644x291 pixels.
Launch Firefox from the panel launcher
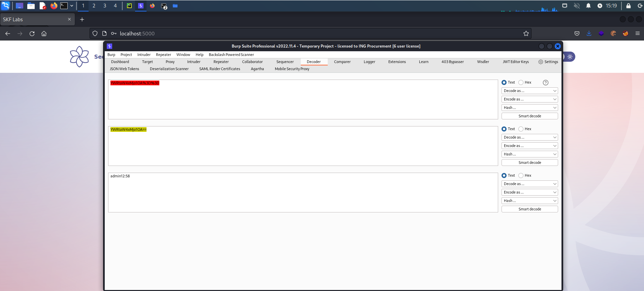[x=54, y=6]
